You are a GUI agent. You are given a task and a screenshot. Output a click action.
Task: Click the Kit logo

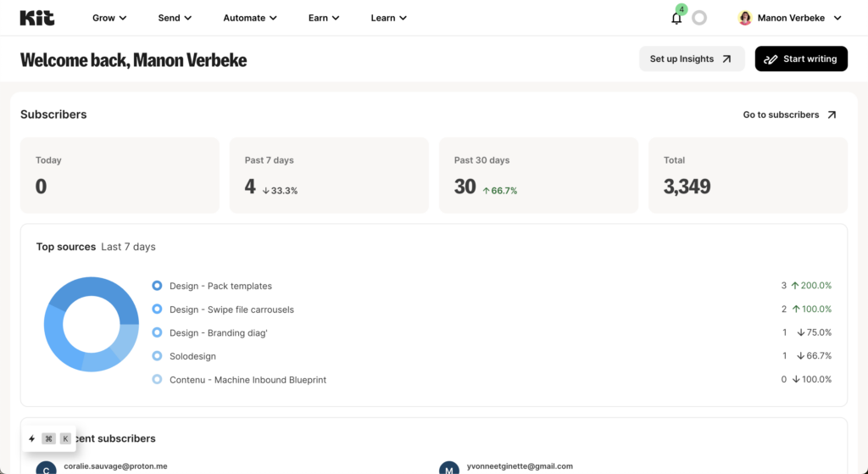click(x=36, y=18)
